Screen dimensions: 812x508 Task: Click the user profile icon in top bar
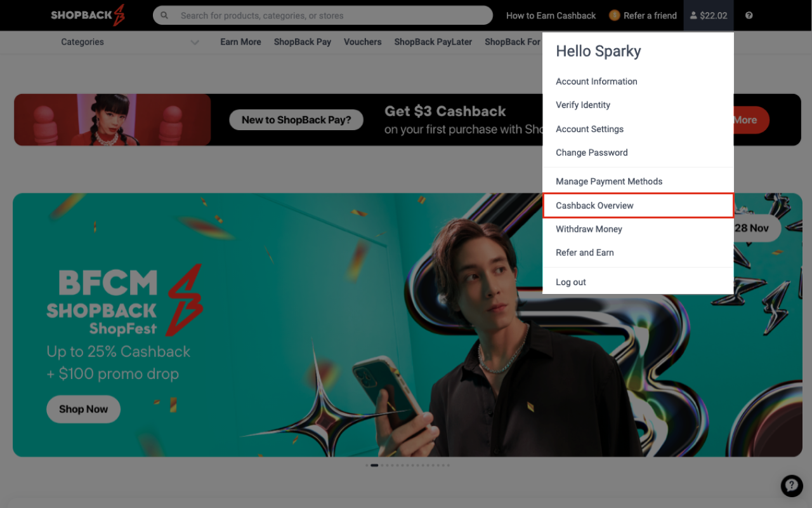pyautogui.click(x=693, y=15)
